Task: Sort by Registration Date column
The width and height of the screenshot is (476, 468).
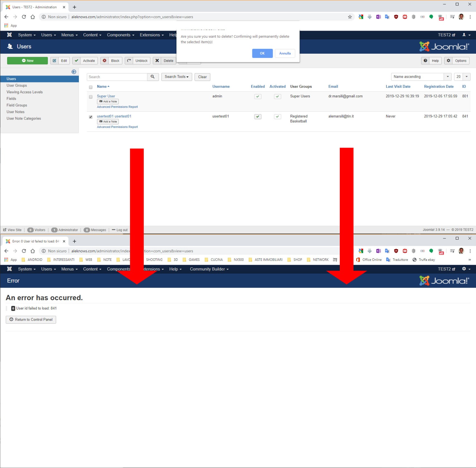Action: [439, 86]
